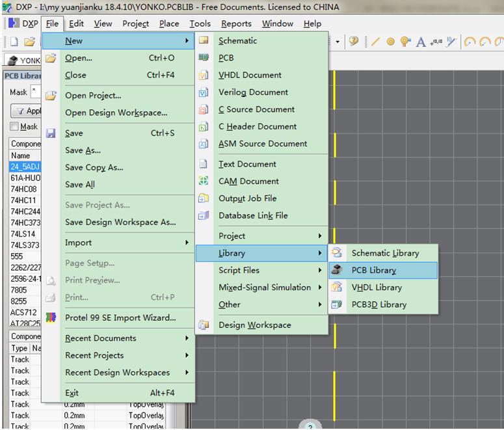The image size is (504, 430).
Task: Select the Place Pad toolbar tool
Action: coord(391,42)
